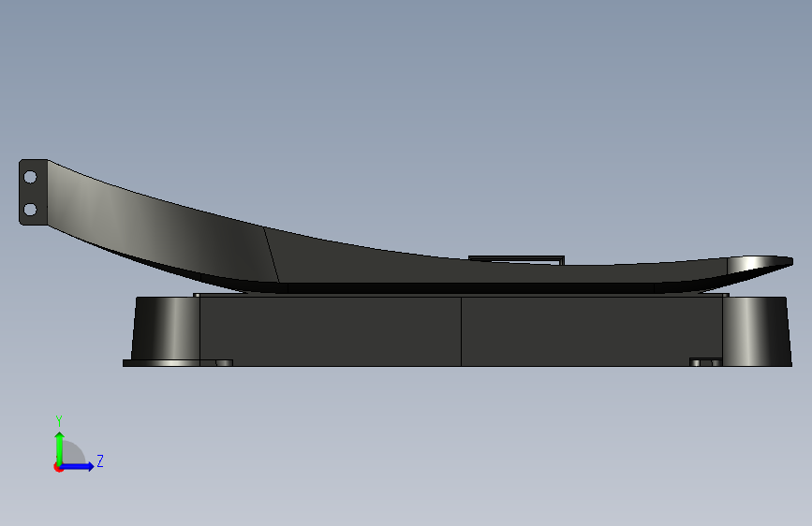The image size is (812, 526).
Task: Select the upper hole in the mounting bracket
Action: [30, 178]
